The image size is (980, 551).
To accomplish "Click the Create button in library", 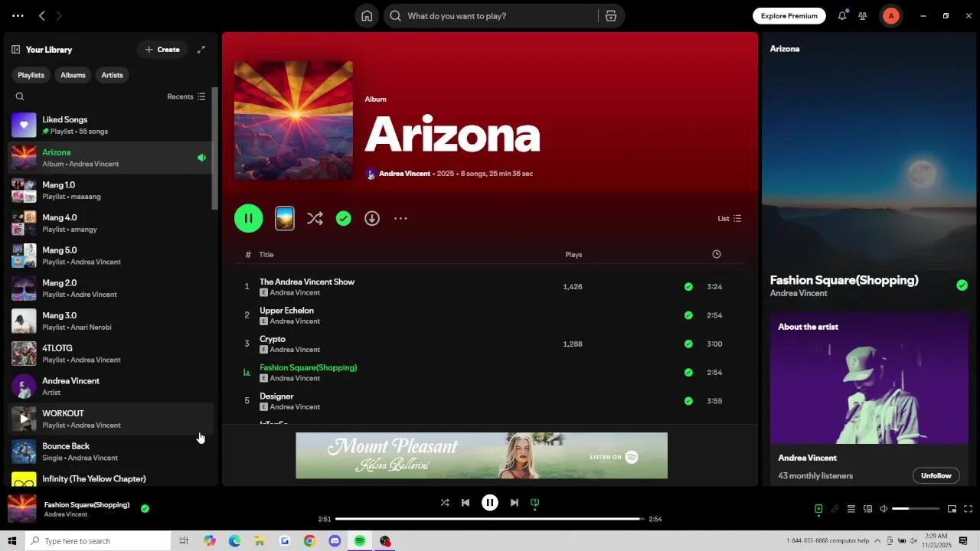I will pyautogui.click(x=162, y=50).
